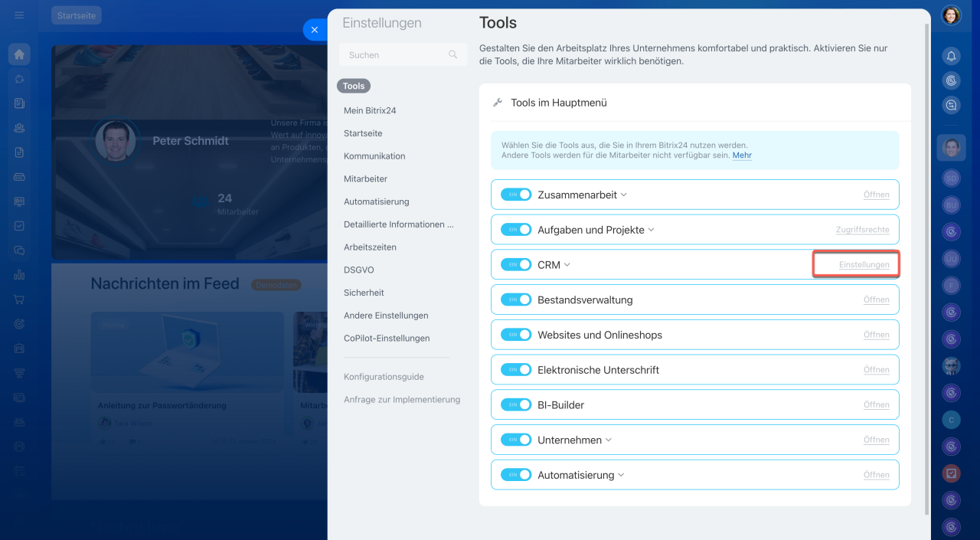The image size is (980, 540).
Task: Open the red checkmark task icon in right bar
Action: pyautogui.click(x=951, y=473)
